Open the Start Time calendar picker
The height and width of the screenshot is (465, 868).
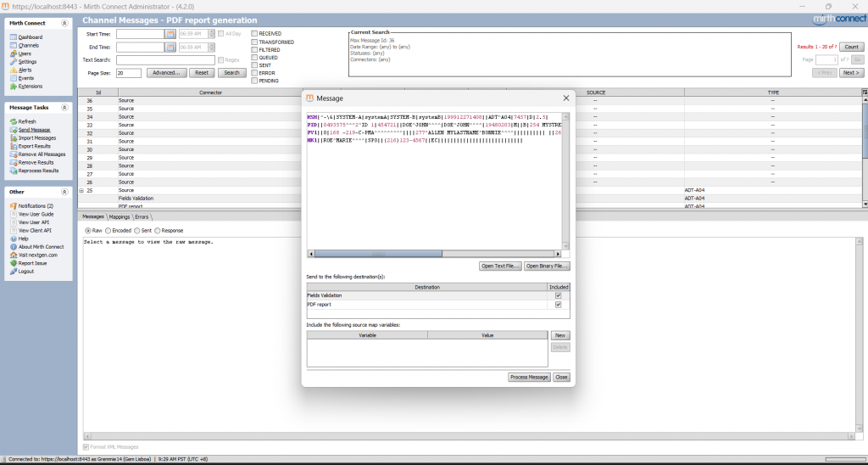pos(170,34)
